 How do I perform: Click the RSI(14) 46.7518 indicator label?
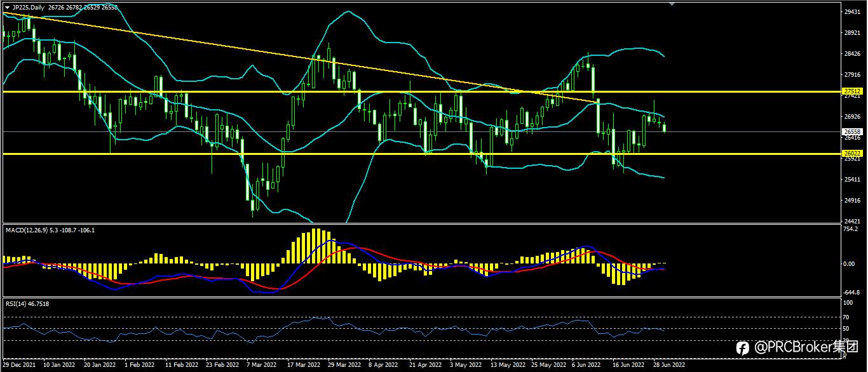pyautogui.click(x=27, y=304)
